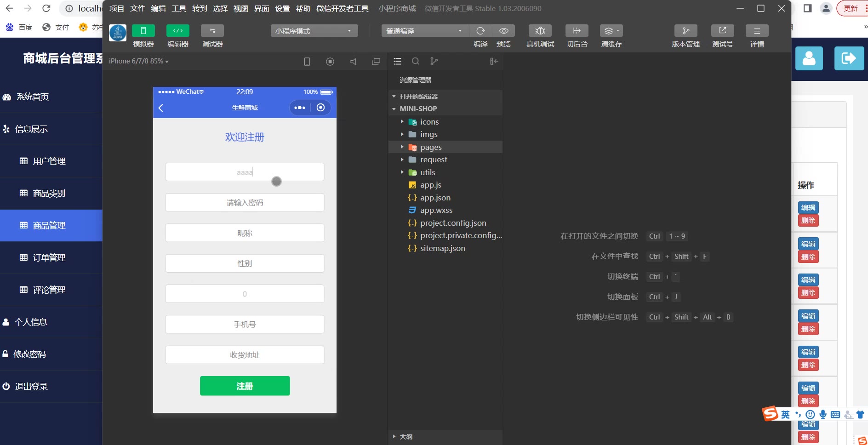Click the password input field
Image resolution: width=868 pixels, height=445 pixels.
[245, 202]
